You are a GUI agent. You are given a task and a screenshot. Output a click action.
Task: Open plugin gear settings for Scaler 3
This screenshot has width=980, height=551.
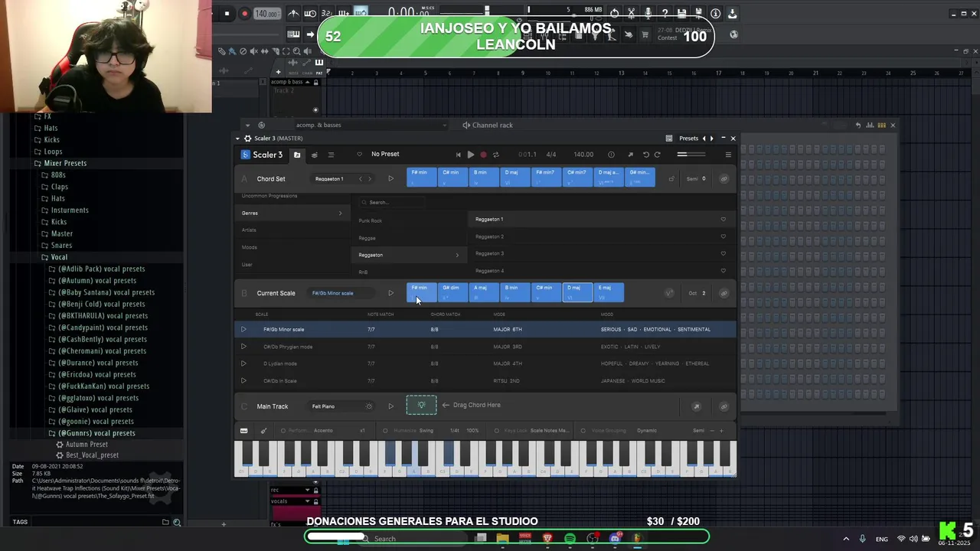tap(247, 139)
